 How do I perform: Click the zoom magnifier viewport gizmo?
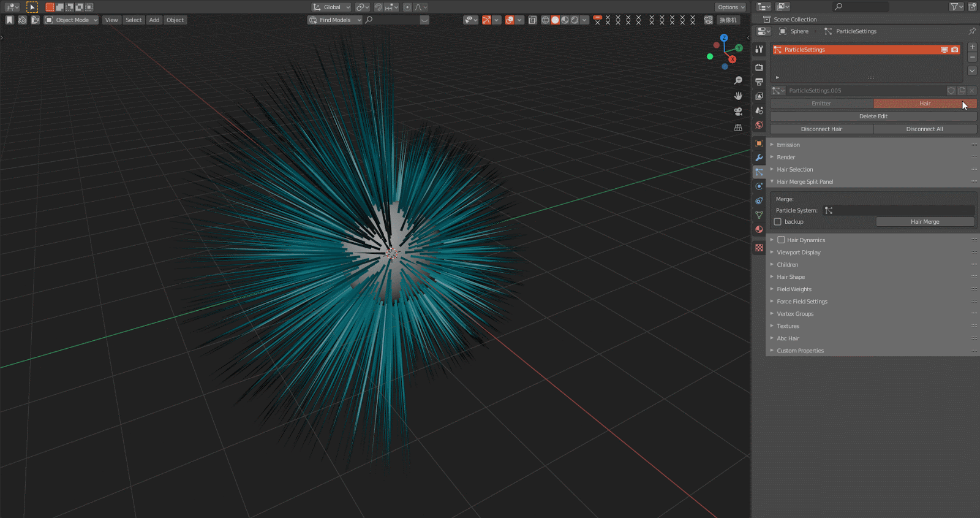738,80
